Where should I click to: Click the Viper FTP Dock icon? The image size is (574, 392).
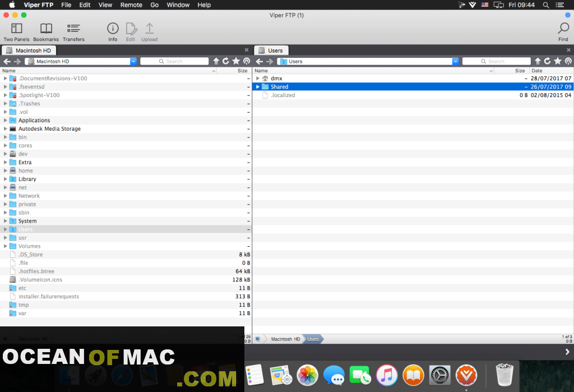coord(466,375)
